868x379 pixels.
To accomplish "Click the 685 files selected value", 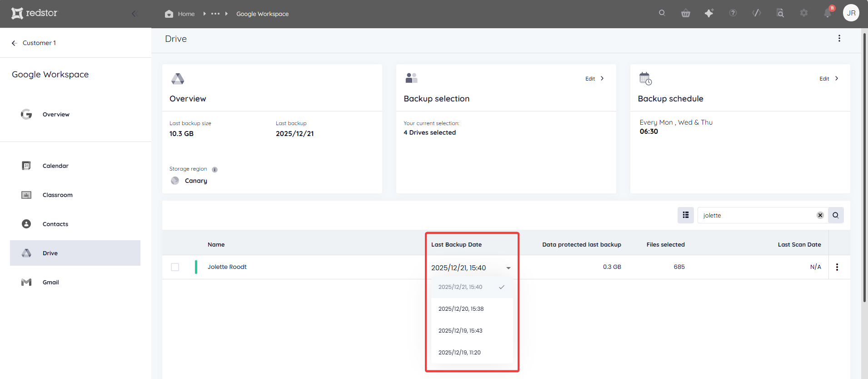I will [679, 267].
